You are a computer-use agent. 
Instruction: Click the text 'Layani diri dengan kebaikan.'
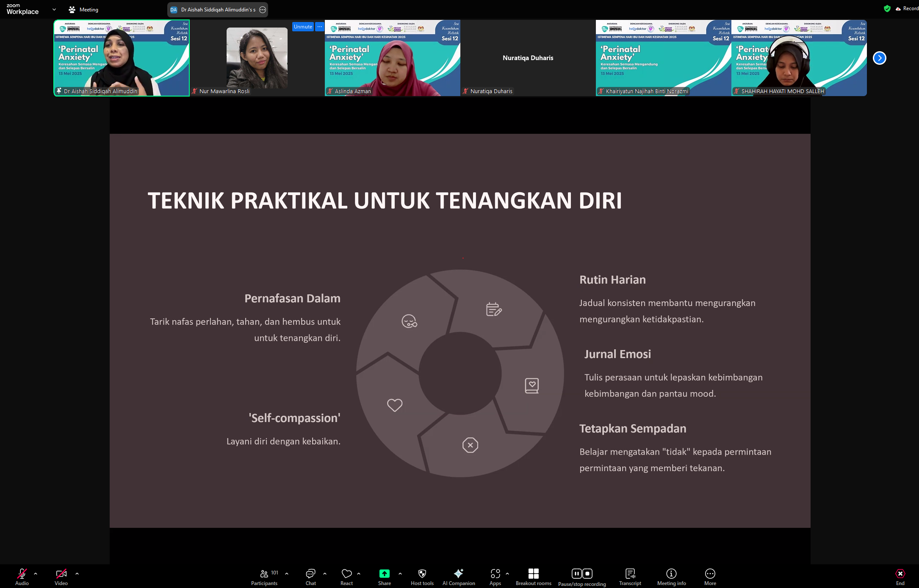284,442
